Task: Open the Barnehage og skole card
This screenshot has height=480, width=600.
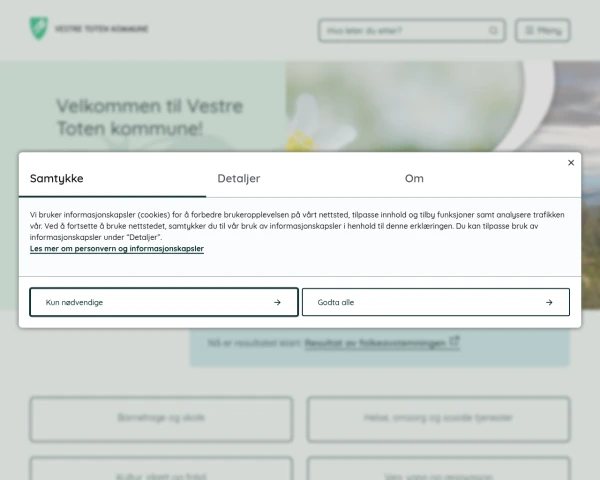Action: tap(161, 419)
